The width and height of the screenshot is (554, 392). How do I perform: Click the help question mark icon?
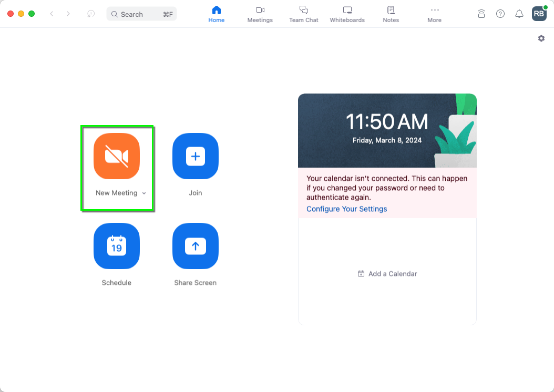pos(500,14)
